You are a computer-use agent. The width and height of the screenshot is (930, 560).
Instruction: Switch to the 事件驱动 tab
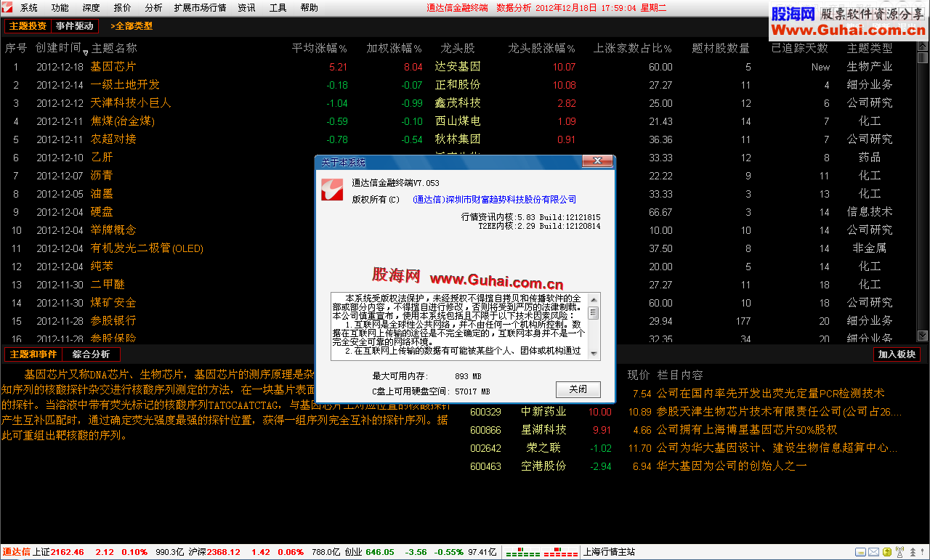click(75, 26)
